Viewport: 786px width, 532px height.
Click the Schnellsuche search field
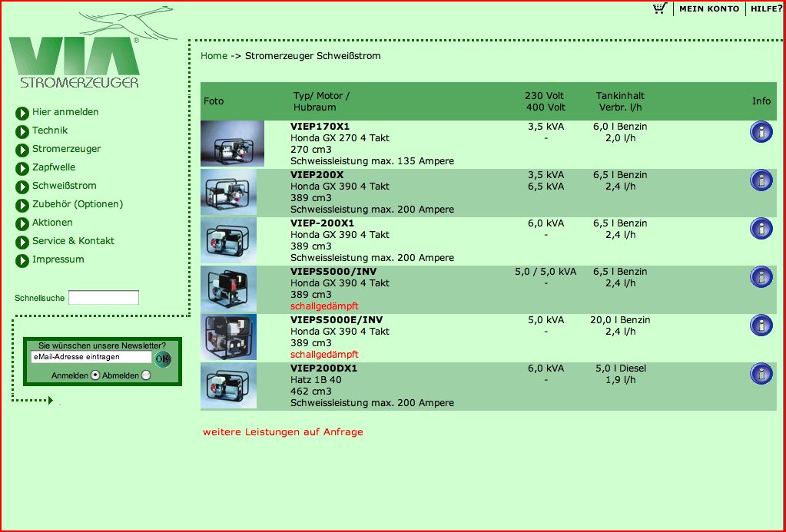[104, 298]
